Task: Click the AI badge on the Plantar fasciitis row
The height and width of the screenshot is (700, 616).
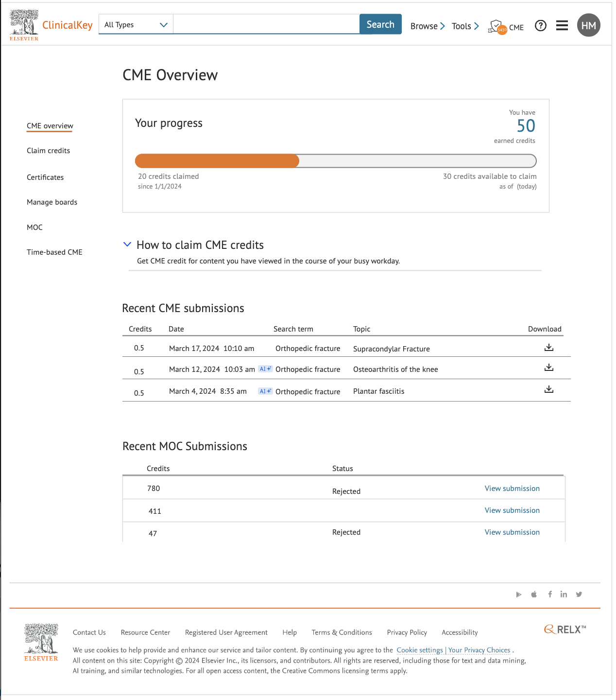Action: [265, 391]
